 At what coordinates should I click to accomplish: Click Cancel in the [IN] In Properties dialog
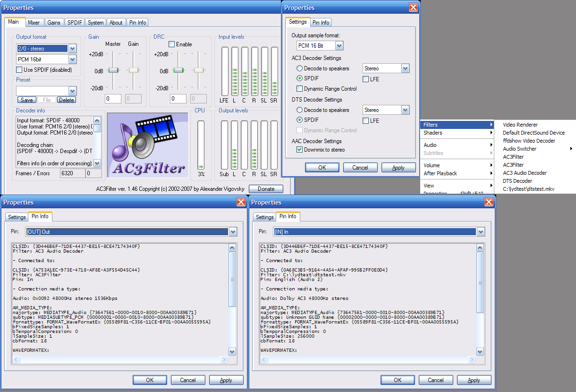point(436,380)
